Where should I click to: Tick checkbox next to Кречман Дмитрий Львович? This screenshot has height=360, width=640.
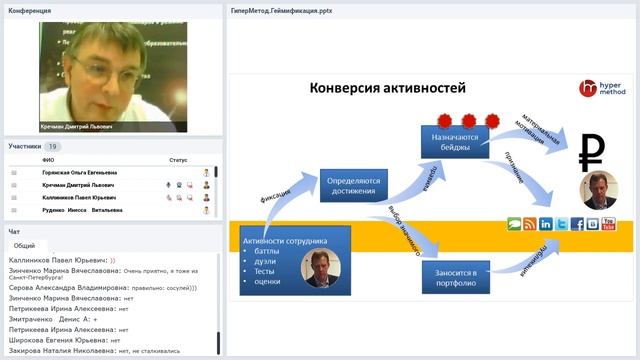(14, 185)
